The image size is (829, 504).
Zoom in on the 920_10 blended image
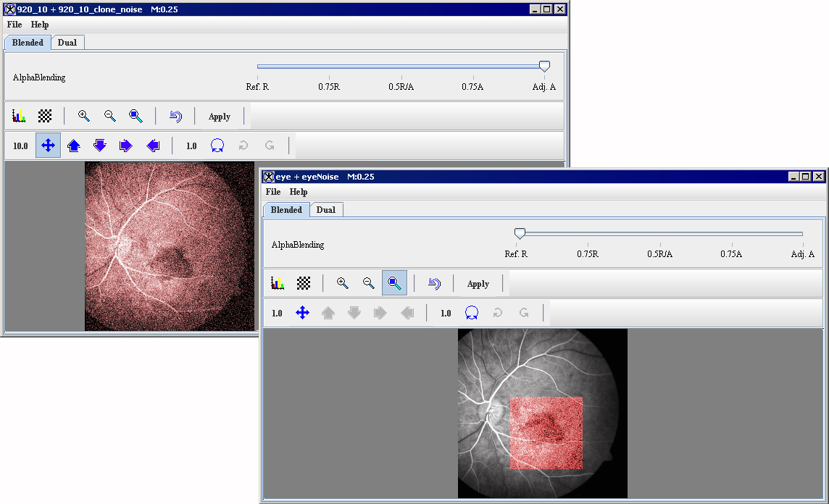pos(84,116)
